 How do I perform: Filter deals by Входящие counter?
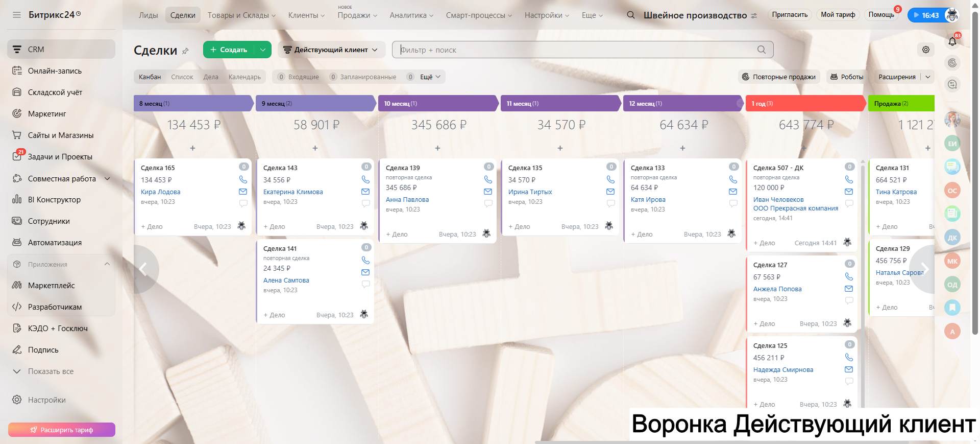coord(299,77)
